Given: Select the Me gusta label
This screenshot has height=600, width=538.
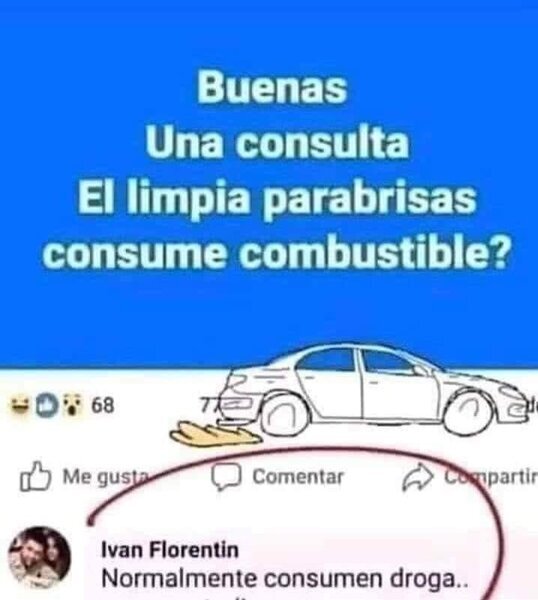Looking at the screenshot, I should tap(106, 477).
